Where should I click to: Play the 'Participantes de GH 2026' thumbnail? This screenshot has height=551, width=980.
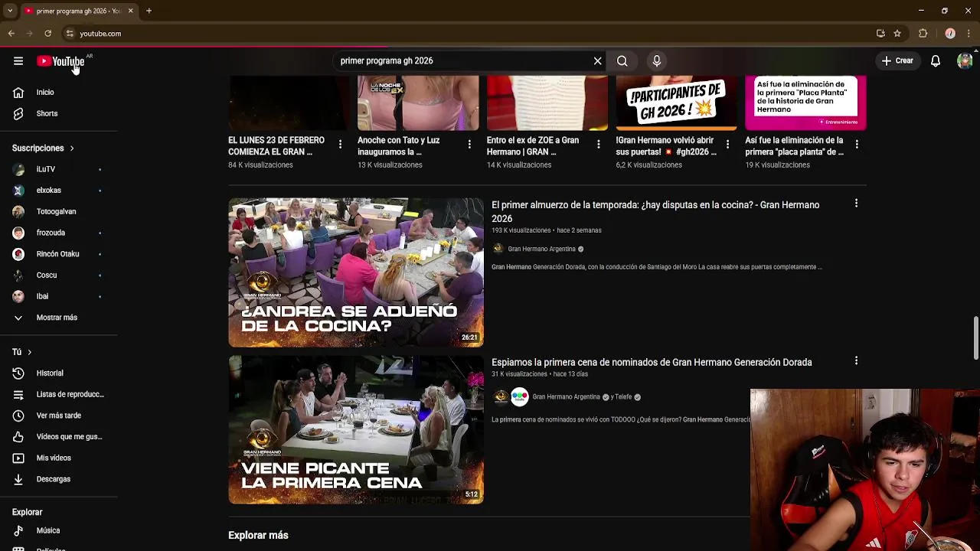coord(677,103)
